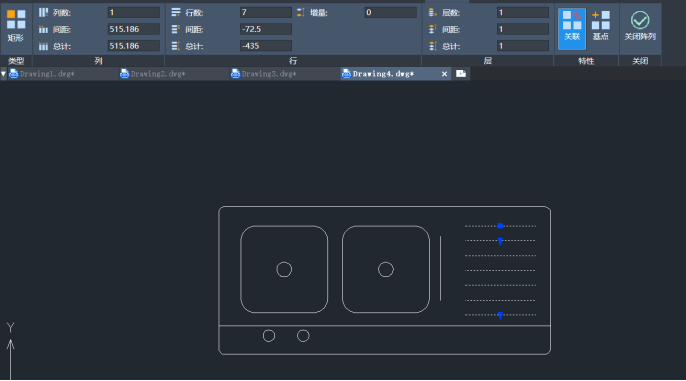Click the level 总计 total icon
This screenshot has width=686, height=381.
click(x=433, y=46)
